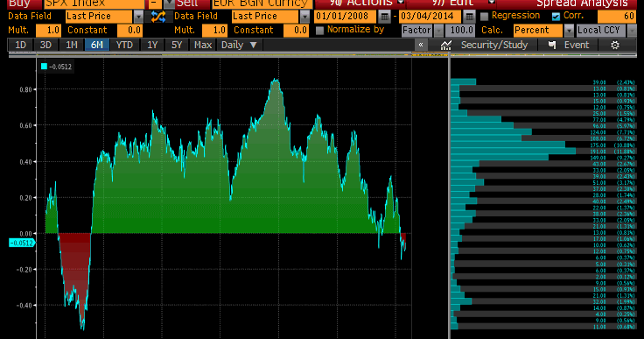Open the operator dropdown arrow before Sell
The width and height of the screenshot is (644, 339).
coord(169,4)
